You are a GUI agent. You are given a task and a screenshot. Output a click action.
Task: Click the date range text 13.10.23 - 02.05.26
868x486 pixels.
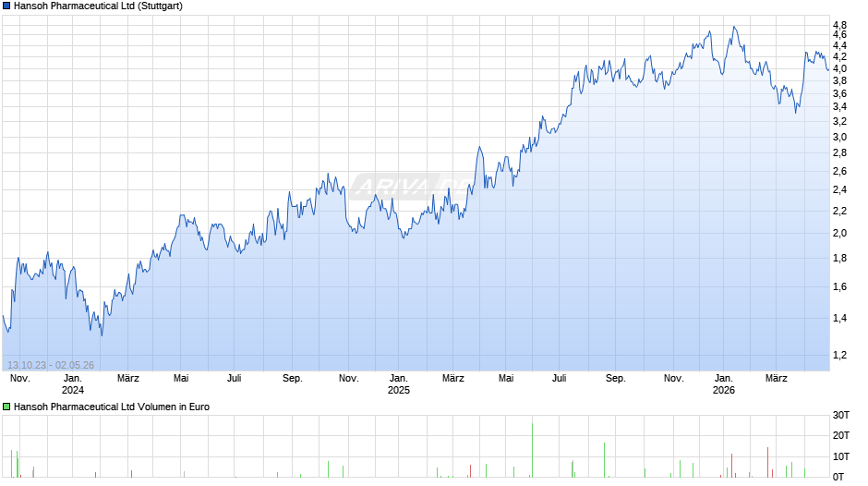51,365
